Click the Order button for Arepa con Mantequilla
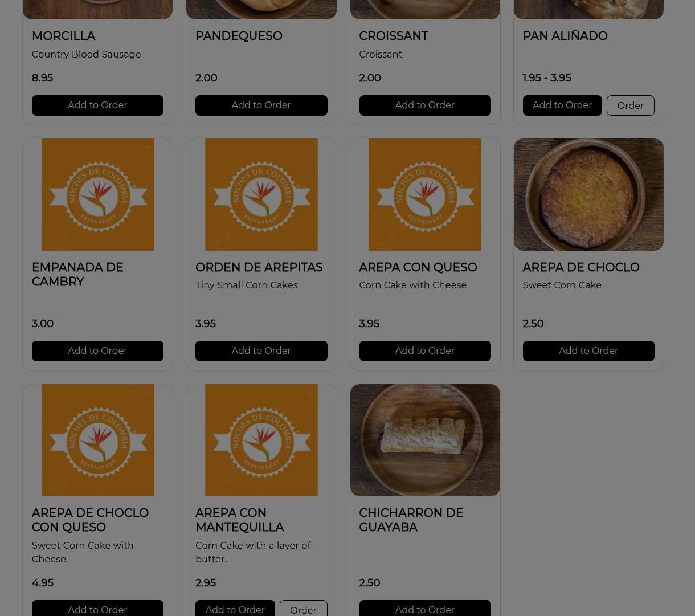This screenshot has height=616, width=695. 303,609
